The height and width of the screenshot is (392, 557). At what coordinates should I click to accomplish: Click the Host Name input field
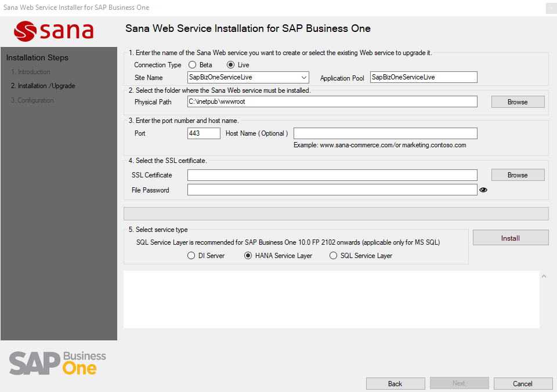point(385,133)
